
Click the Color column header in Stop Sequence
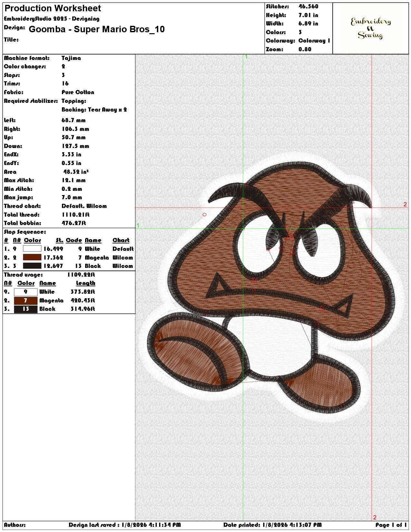click(33, 240)
